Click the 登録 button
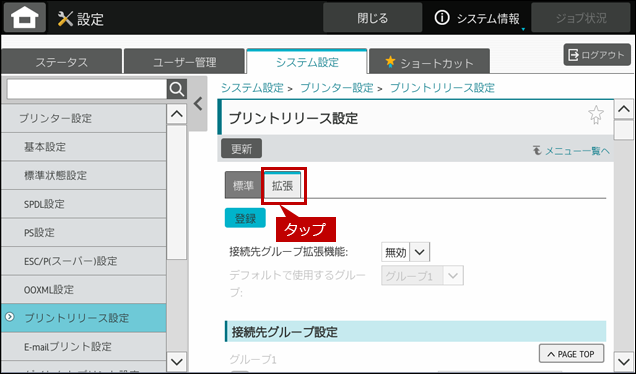The width and height of the screenshot is (636, 374). point(245,218)
